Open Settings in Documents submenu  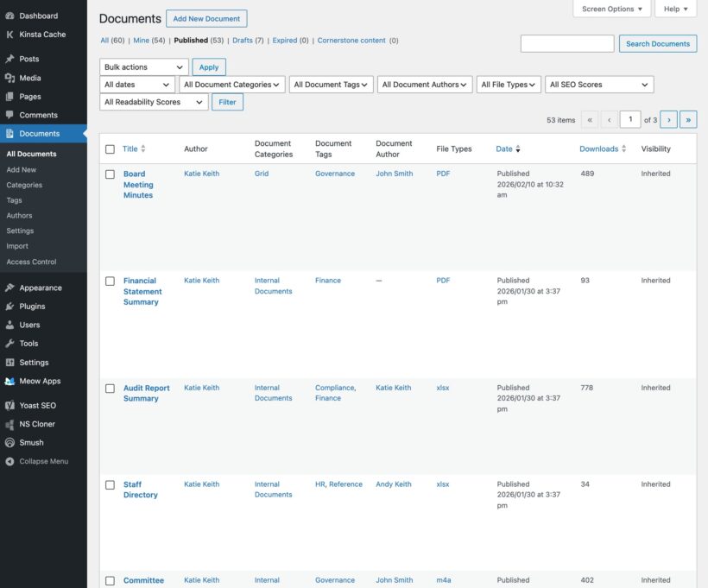pyautogui.click(x=20, y=231)
